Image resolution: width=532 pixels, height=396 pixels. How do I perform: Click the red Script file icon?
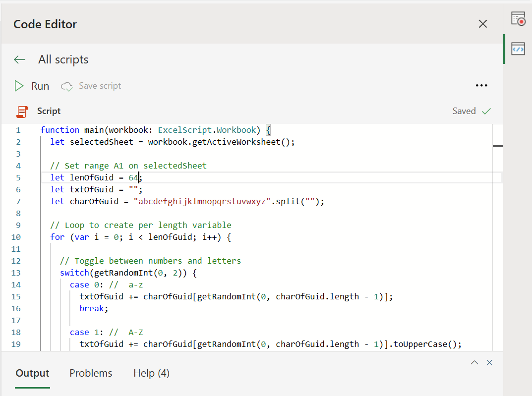click(x=22, y=112)
